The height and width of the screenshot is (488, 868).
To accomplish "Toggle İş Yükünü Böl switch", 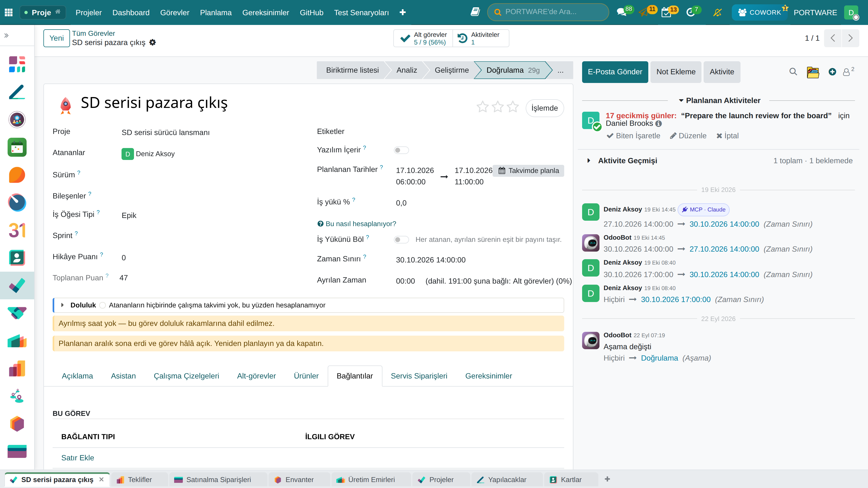I will click(x=401, y=240).
